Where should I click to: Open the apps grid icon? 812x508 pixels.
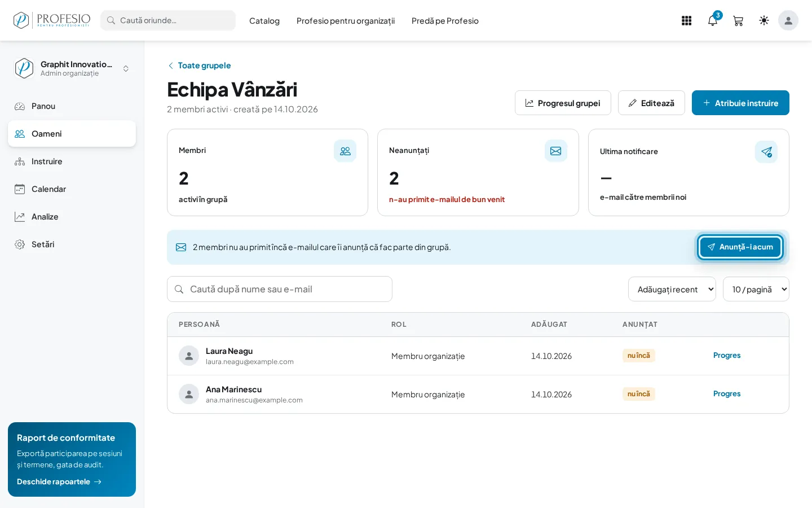pyautogui.click(x=686, y=20)
